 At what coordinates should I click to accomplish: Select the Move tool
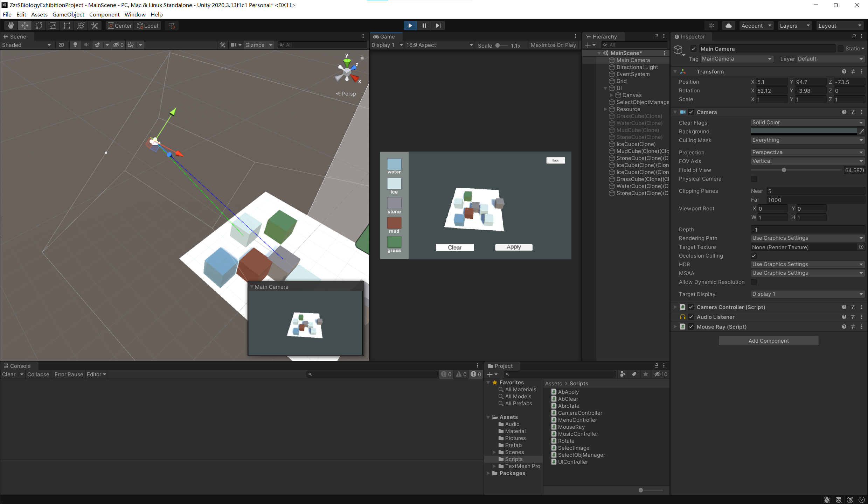tap(25, 26)
